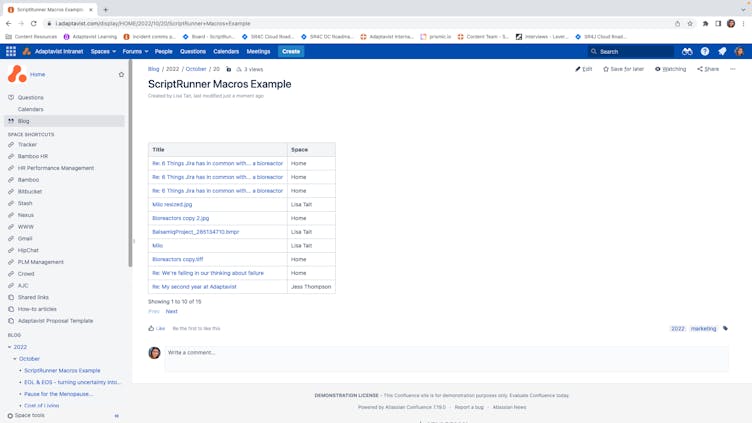Favorite the Home space with star icon
The height and width of the screenshot is (423, 752).
[121, 74]
